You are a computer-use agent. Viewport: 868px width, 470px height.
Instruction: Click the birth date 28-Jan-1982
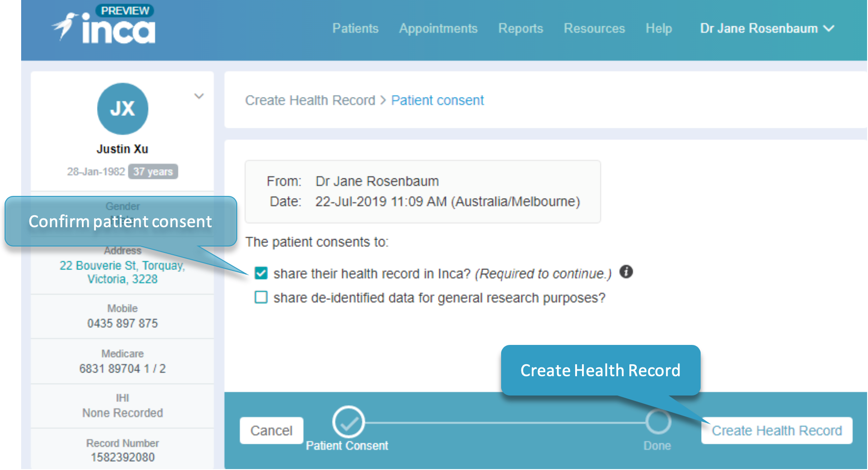point(96,172)
